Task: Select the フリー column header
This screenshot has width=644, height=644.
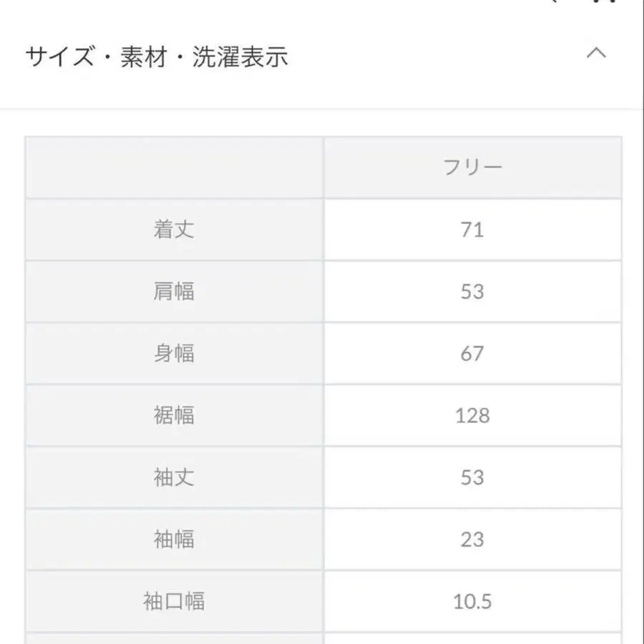Action: 472,167
